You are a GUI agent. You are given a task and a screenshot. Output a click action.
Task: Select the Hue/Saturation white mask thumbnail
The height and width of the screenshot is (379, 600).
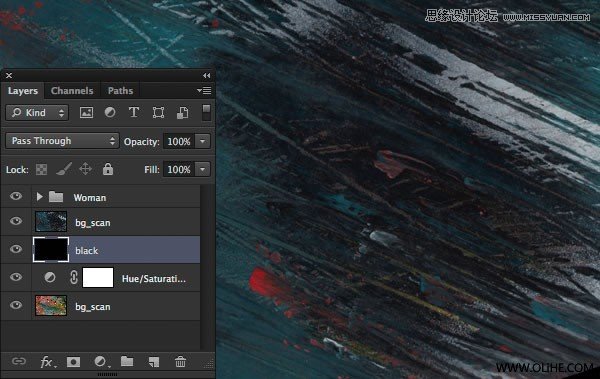pyautogui.click(x=98, y=278)
